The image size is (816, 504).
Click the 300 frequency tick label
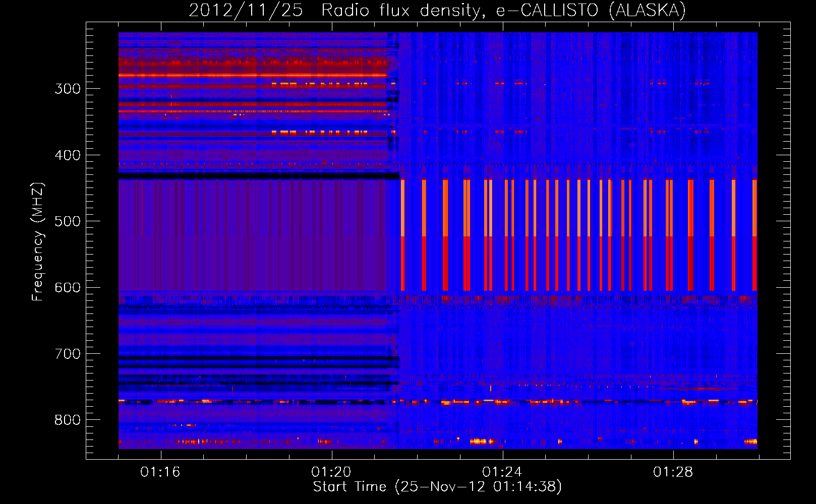click(x=68, y=89)
